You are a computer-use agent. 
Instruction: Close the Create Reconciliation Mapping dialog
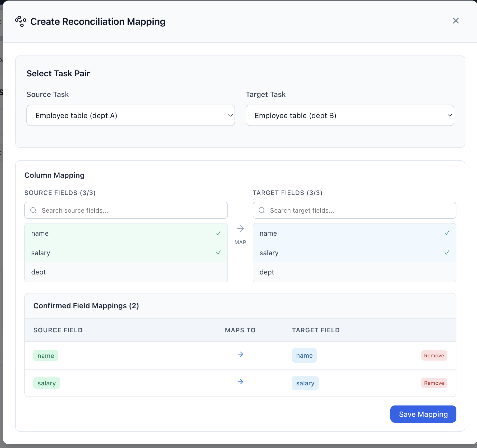click(456, 21)
